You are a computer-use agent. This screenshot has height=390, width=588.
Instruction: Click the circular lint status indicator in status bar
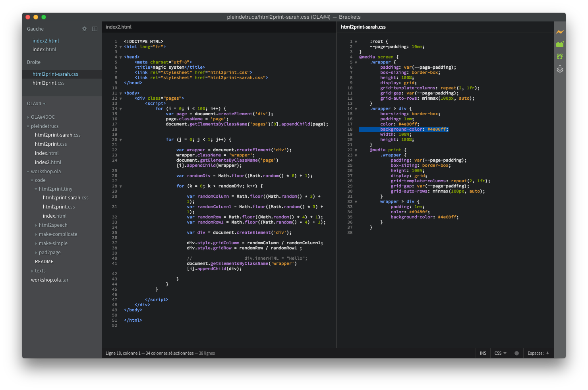(516, 353)
